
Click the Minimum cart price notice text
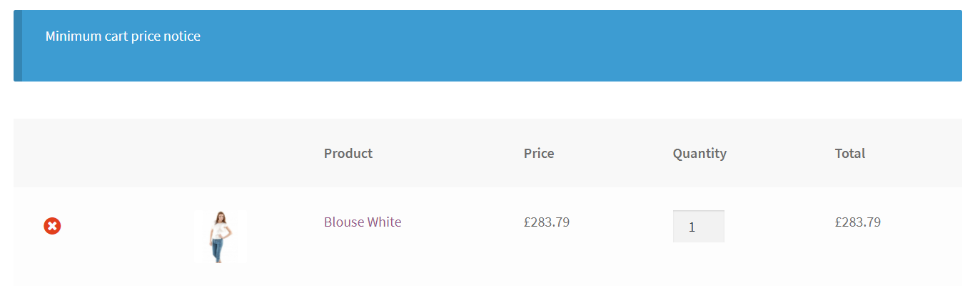[x=123, y=36]
